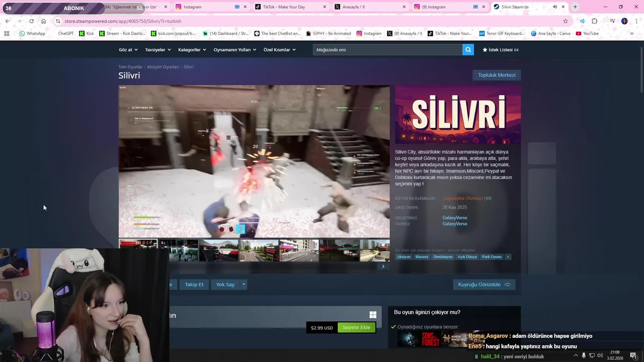
Task: Open the Instagram bookmark in bookmarks bar
Action: tap(369, 34)
